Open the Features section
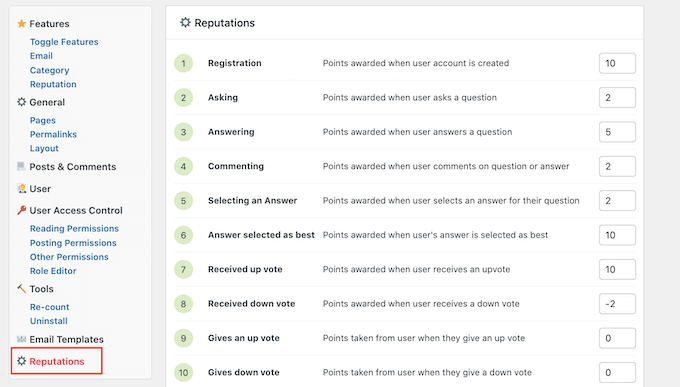The image size is (680, 387). pos(49,23)
